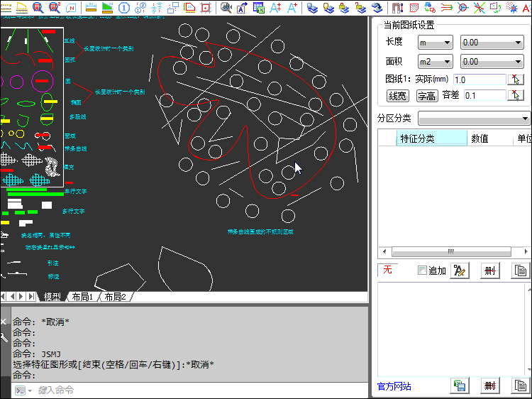Click the bottom copy icon near 官方网站
This screenshot has width=532, height=399.
(521, 386)
